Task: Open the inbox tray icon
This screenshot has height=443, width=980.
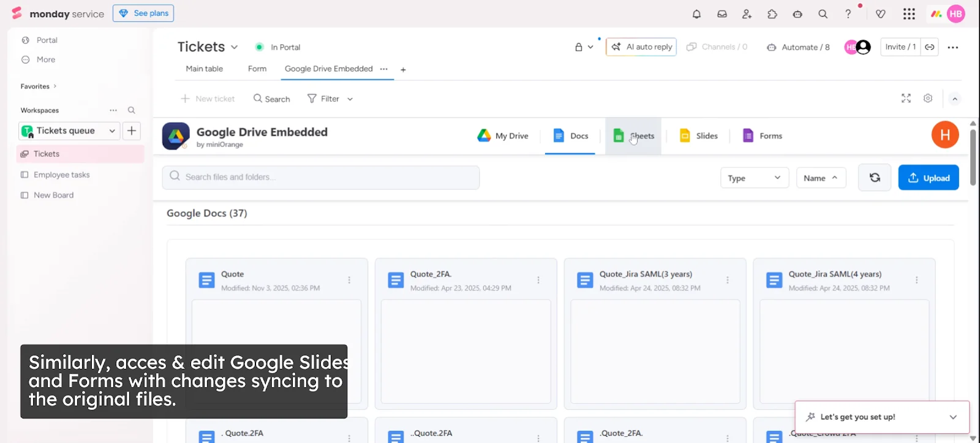Action: 722,14
